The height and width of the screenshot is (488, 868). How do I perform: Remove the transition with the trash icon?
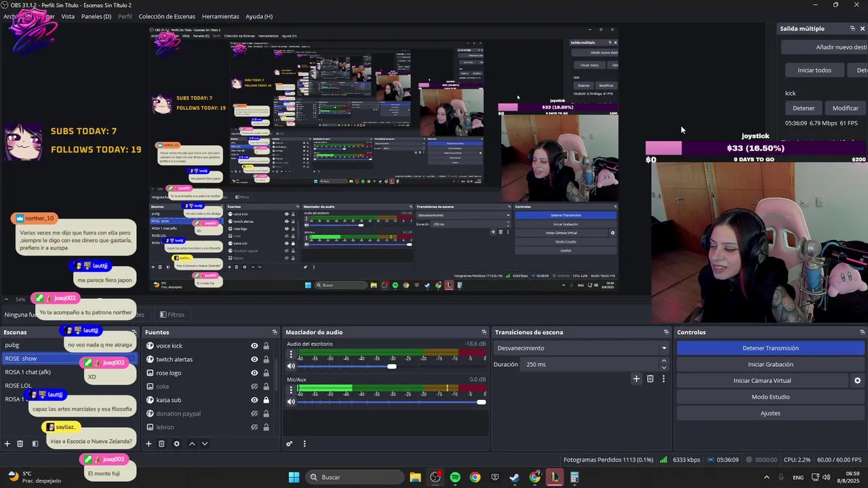coord(650,379)
